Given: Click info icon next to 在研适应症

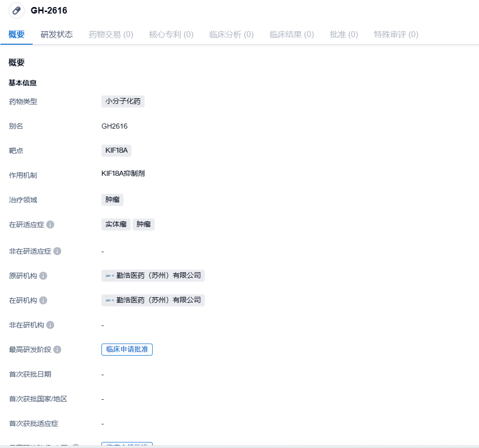Looking at the screenshot, I should (50, 225).
